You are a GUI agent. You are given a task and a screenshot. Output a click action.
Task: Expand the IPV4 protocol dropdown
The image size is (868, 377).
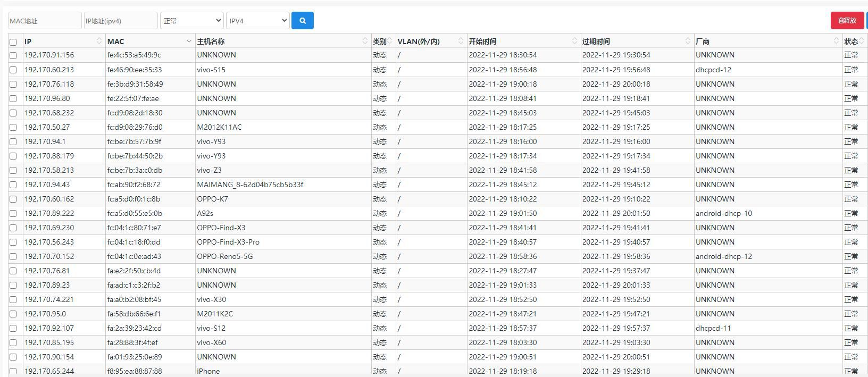tap(257, 21)
